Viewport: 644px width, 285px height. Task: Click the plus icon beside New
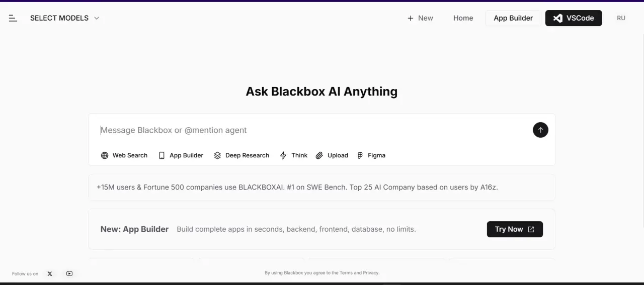click(x=410, y=18)
